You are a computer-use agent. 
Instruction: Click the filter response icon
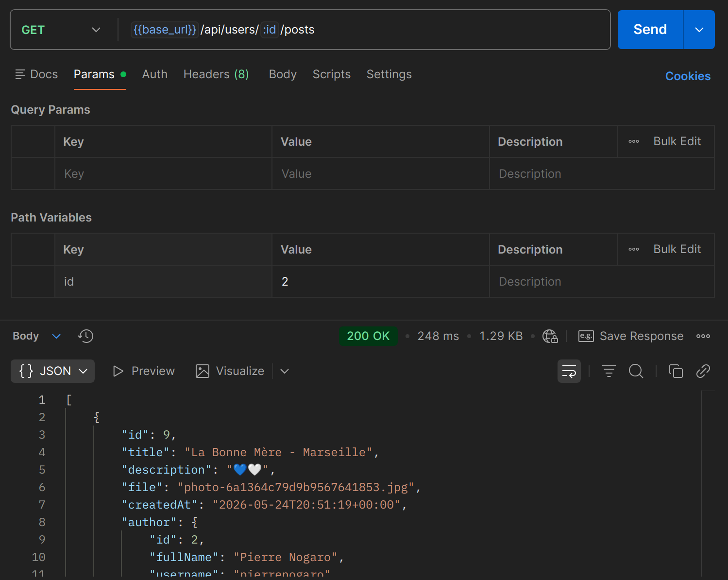coord(609,371)
